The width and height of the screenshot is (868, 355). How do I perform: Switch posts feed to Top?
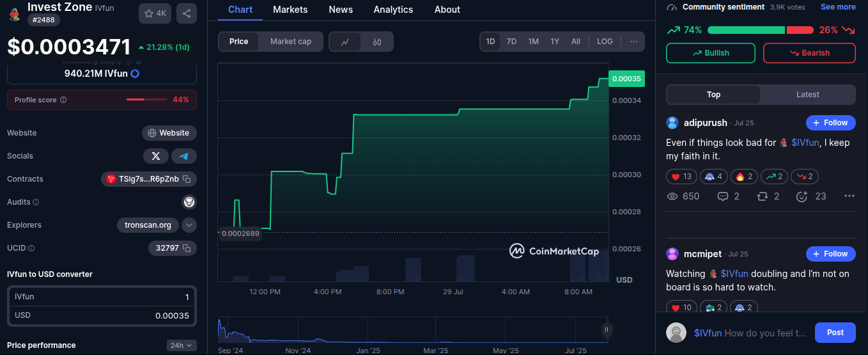(714, 95)
